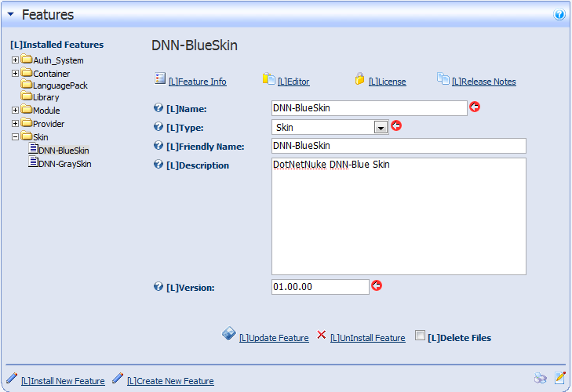Focus the Name text field
Image resolution: width=572 pixels, height=392 pixels.
[370, 108]
